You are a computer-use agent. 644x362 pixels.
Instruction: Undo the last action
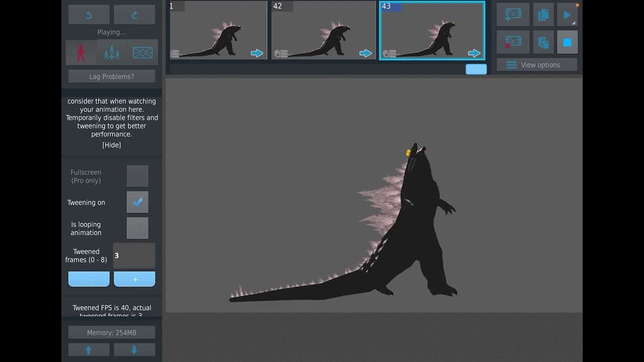point(89,15)
